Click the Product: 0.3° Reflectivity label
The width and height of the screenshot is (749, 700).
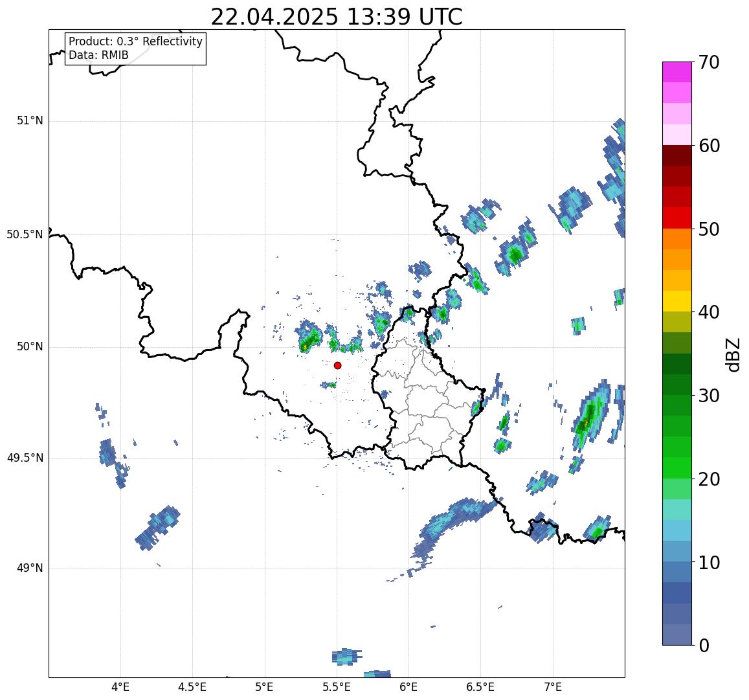coord(136,41)
